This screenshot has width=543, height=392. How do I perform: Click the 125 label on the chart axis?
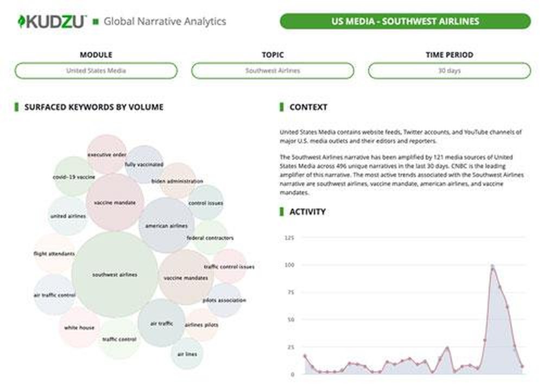pos(289,238)
